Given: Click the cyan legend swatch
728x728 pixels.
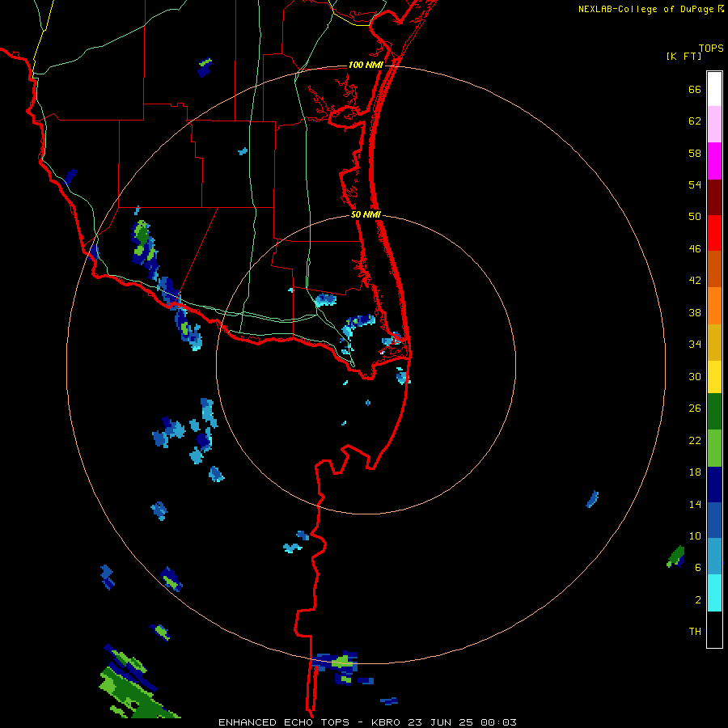Looking at the screenshot, I should click(x=714, y=593).
